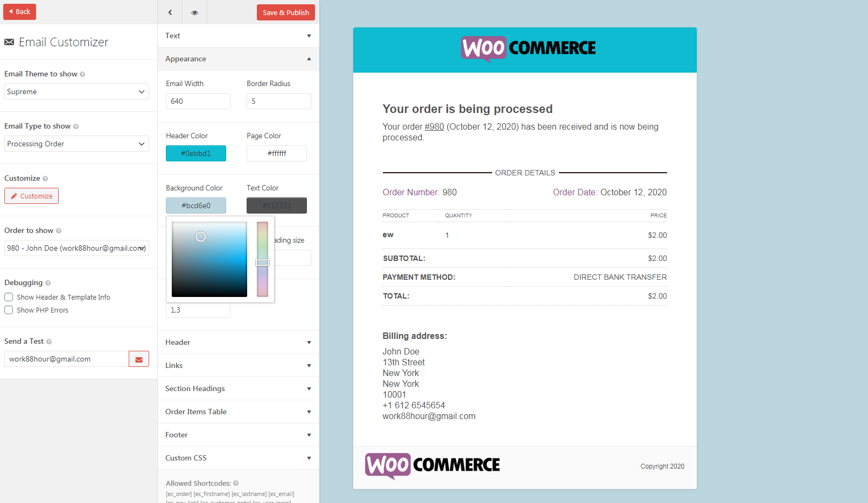Click the Border Radius input field
This screenshot has width=868, height=503.
pos(279,101)
